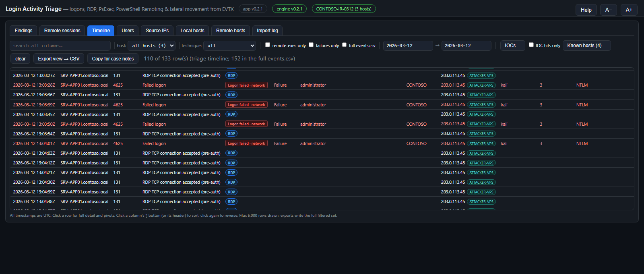Click RDP TCP connection text at 13:04:30Z
Screen dimensions: 644x274
(182, 182)
